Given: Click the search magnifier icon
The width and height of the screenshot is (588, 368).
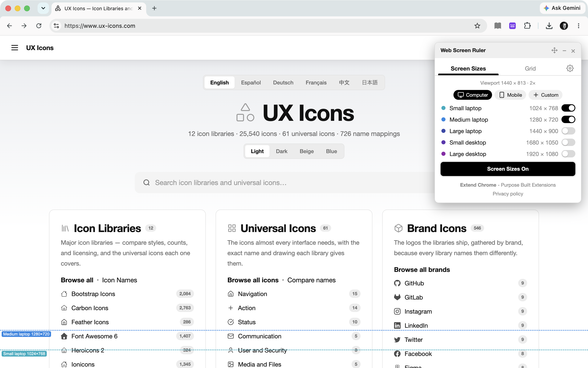Looking at the screenshot, I should [x=147, y=183].
